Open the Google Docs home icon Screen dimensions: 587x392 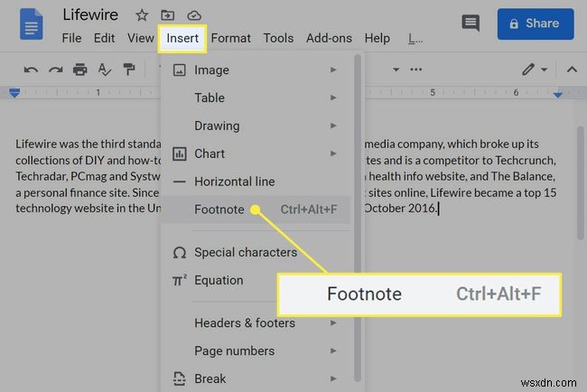pos(31,24)
